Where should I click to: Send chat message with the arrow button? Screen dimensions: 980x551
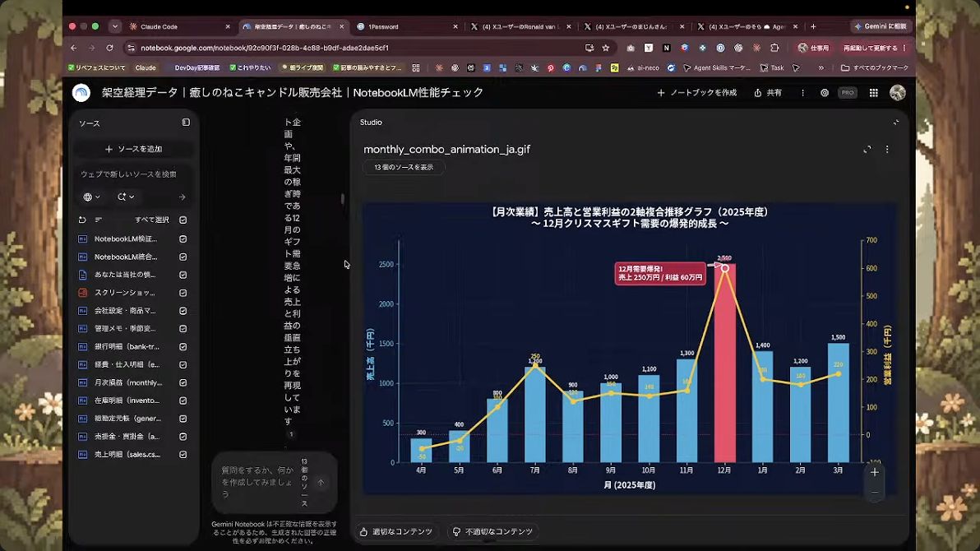[x=321, y=482]
